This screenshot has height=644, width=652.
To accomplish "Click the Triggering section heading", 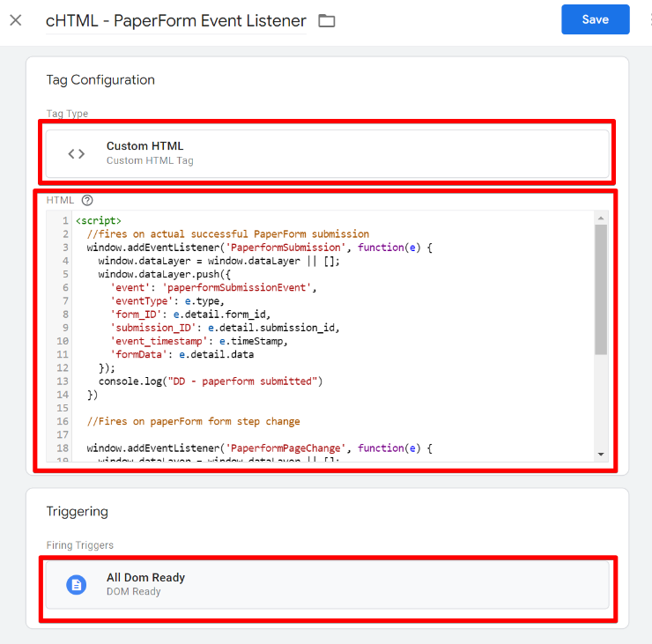I will tap(77, 511).
